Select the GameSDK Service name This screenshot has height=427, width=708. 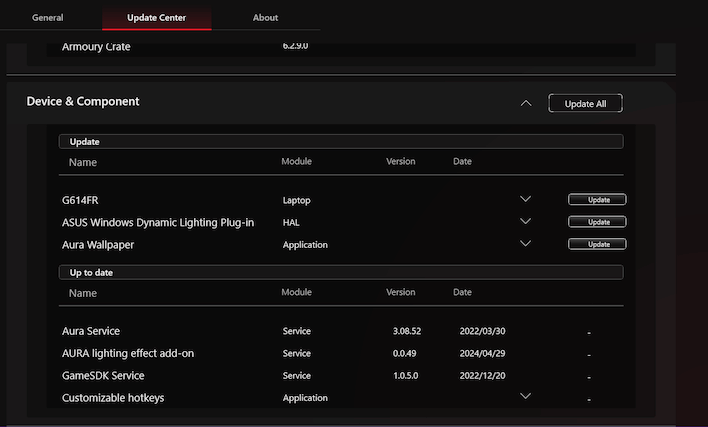click(x=103, y=376)
